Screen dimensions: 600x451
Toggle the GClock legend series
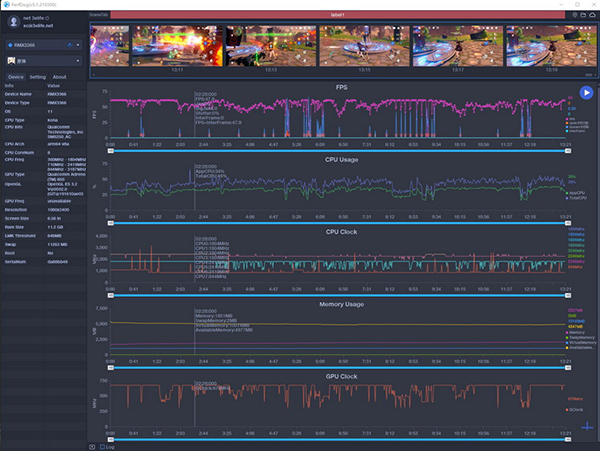click(574, 411)
